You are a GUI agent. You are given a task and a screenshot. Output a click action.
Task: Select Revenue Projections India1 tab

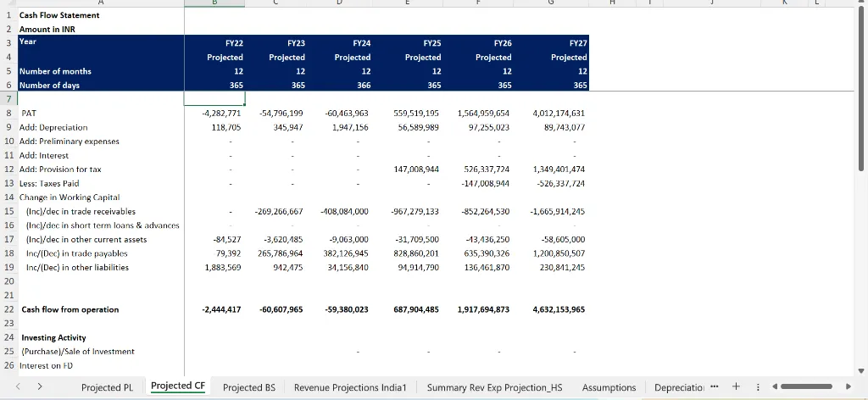(x=350, y=387)
